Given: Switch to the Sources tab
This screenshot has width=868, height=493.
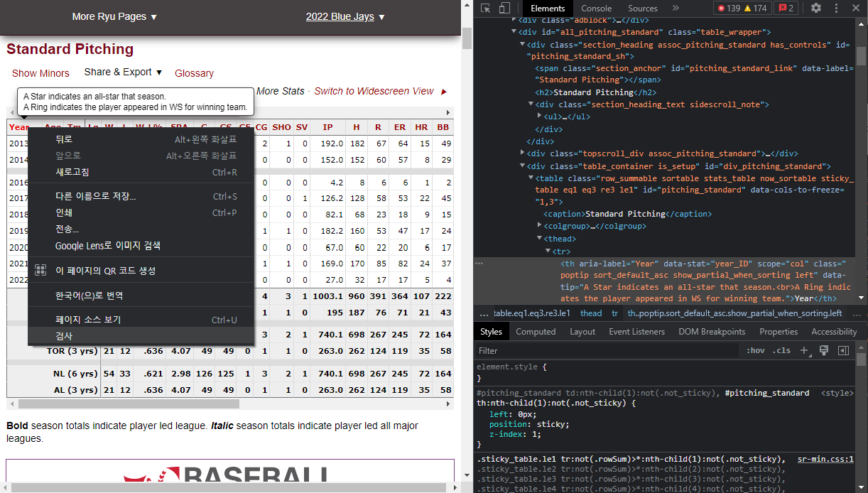Looking at the screenshot, I should pos(643,9).
